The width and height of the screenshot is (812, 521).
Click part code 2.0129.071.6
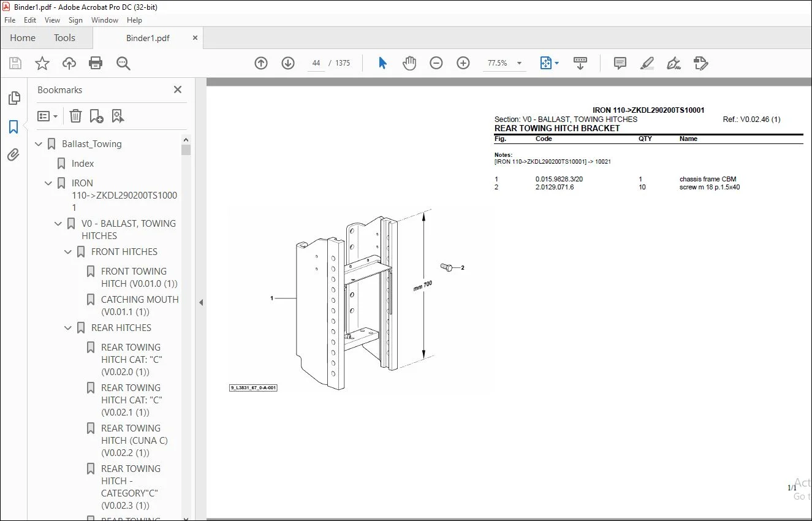[x=555, y=188]
